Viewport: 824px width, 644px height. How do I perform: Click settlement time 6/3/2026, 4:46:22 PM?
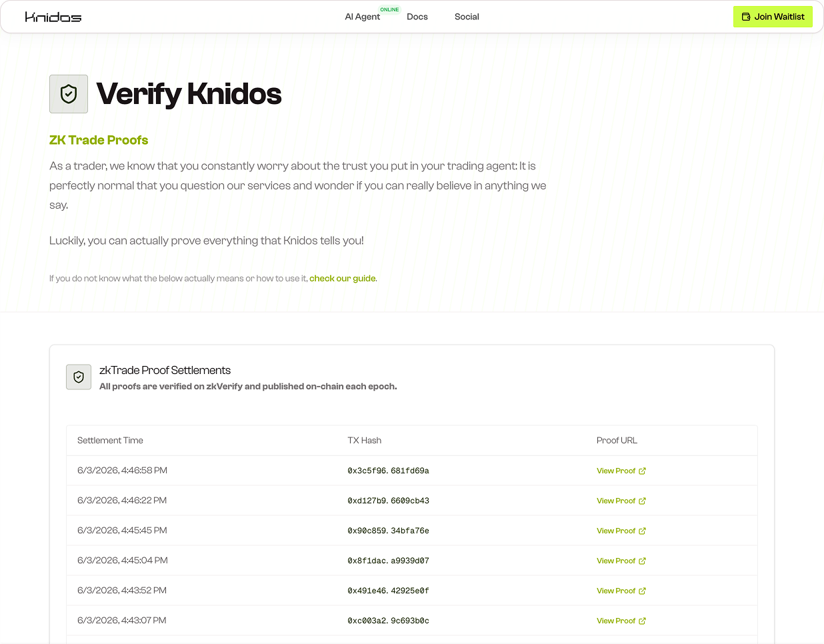pyautogui.click(x=122, y=501)
